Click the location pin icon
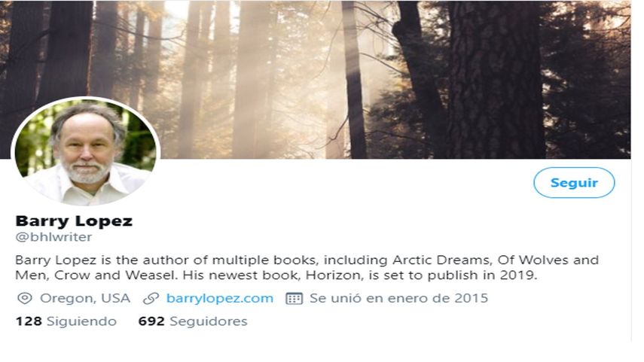Image resolution: width=644 pixels, height=362 pixels. pos(25,298)
